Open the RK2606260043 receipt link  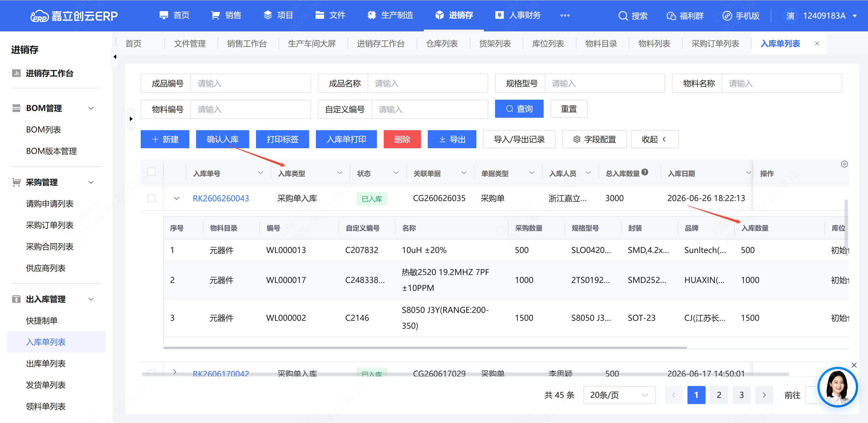point(221,198)
